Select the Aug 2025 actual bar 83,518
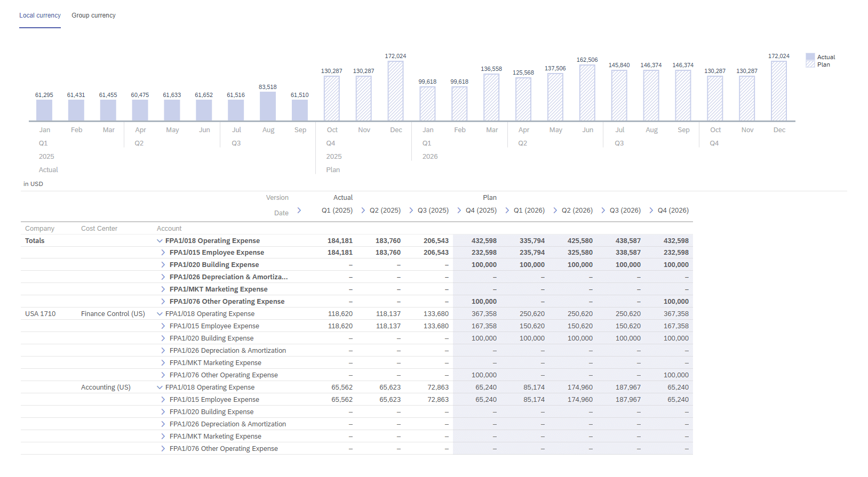 tap(268, 106)
